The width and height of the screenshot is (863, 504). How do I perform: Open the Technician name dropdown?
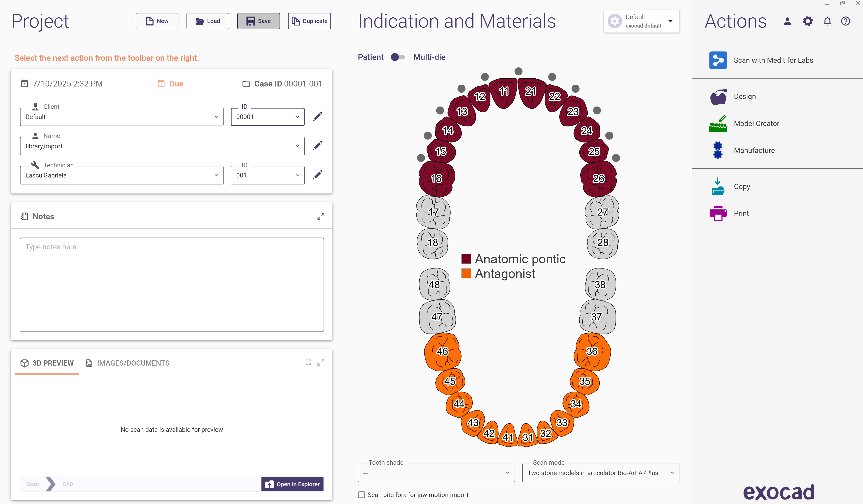tap(121, 175)
